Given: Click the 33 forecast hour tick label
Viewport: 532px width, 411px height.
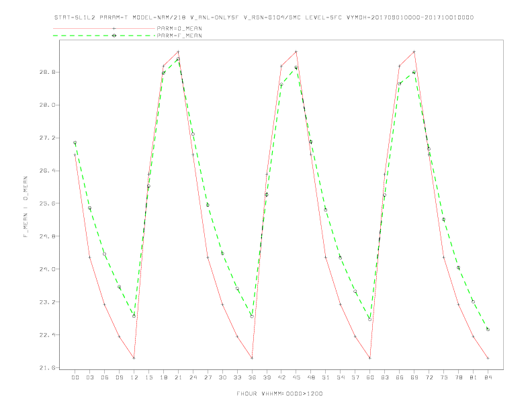Looking at the screenshot, I should (x=237, y=377).
